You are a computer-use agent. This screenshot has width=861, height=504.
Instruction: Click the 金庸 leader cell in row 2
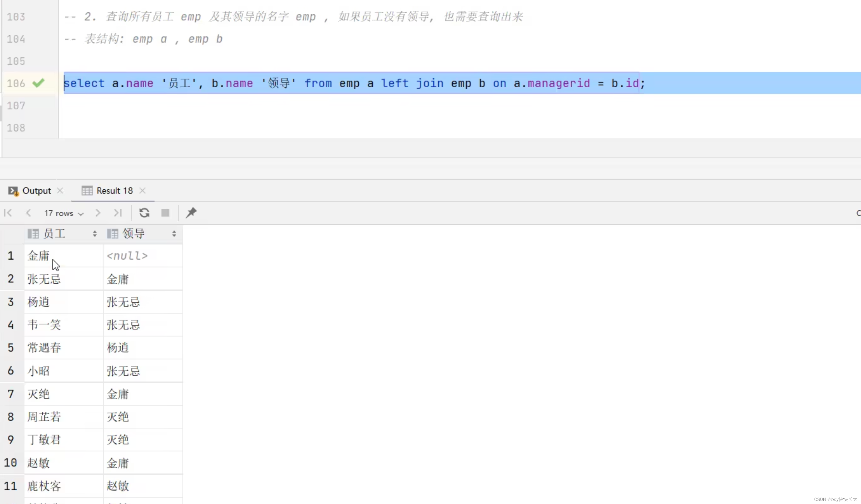[143, 279]
